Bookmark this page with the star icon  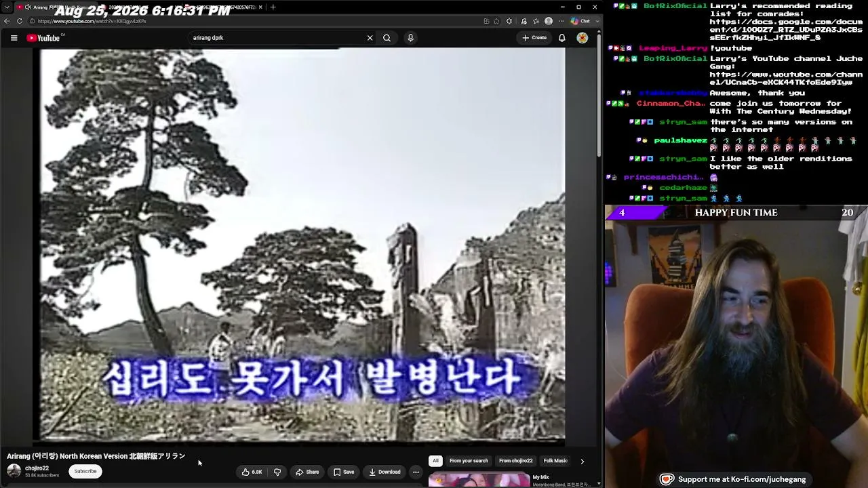pyautogui.click(x=497, y=21)
